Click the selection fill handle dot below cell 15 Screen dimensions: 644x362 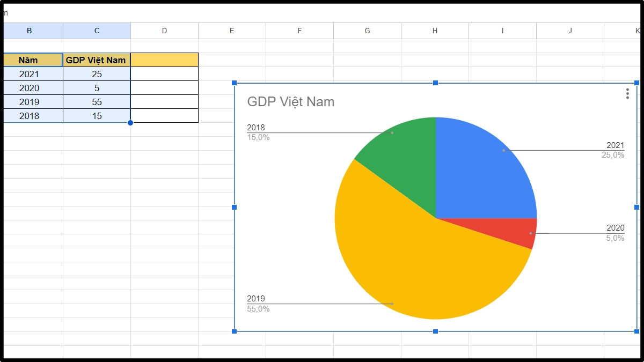[x=130, y=123]
